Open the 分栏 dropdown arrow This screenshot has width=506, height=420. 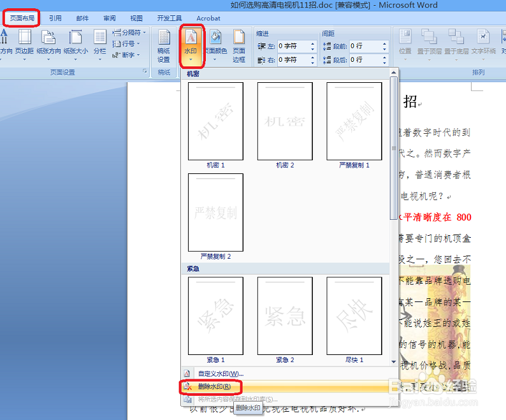(x=99, y=60)
